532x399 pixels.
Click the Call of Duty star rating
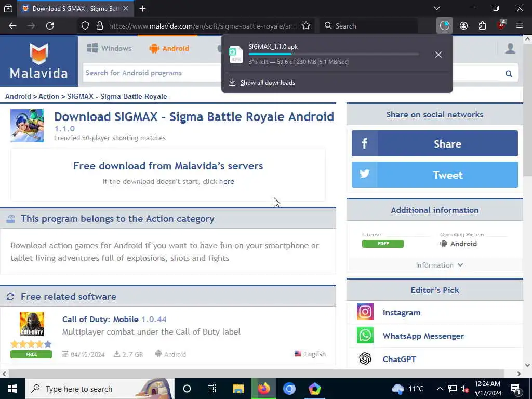pyautogui.click(x=31, y=344)
